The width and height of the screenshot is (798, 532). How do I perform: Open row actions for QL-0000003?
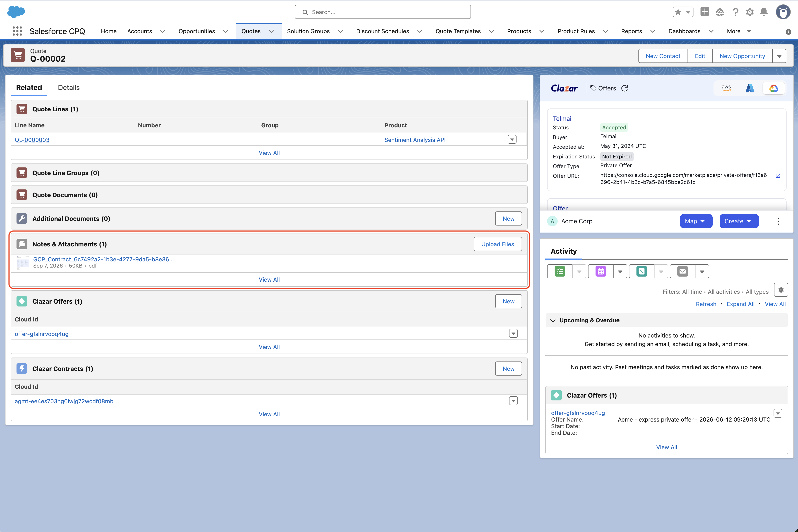coord(512,139)
